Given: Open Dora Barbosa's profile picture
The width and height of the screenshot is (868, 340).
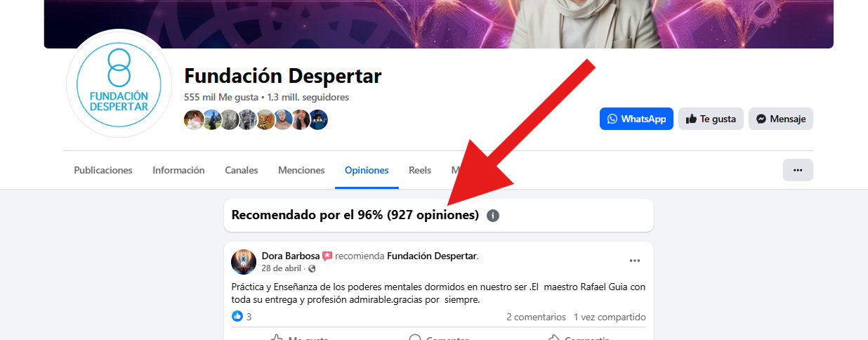Looking at the screenshot, I should [244, 261].
